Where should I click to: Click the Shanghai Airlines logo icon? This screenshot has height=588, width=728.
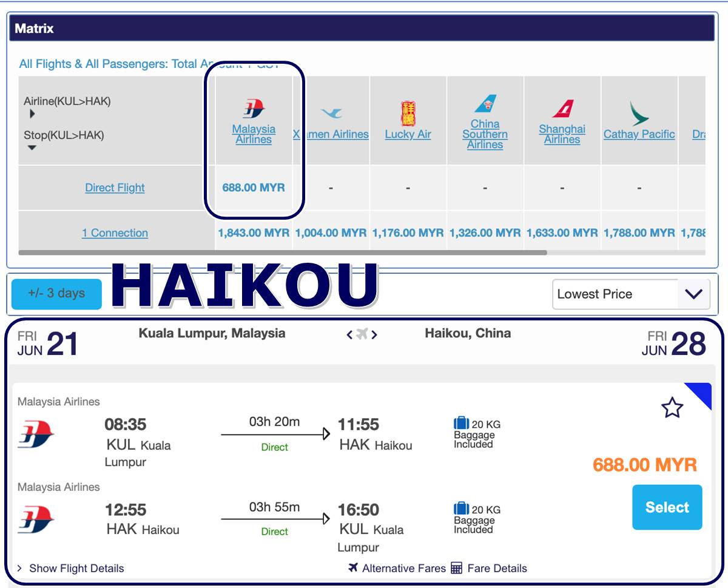tap(562, 109)
